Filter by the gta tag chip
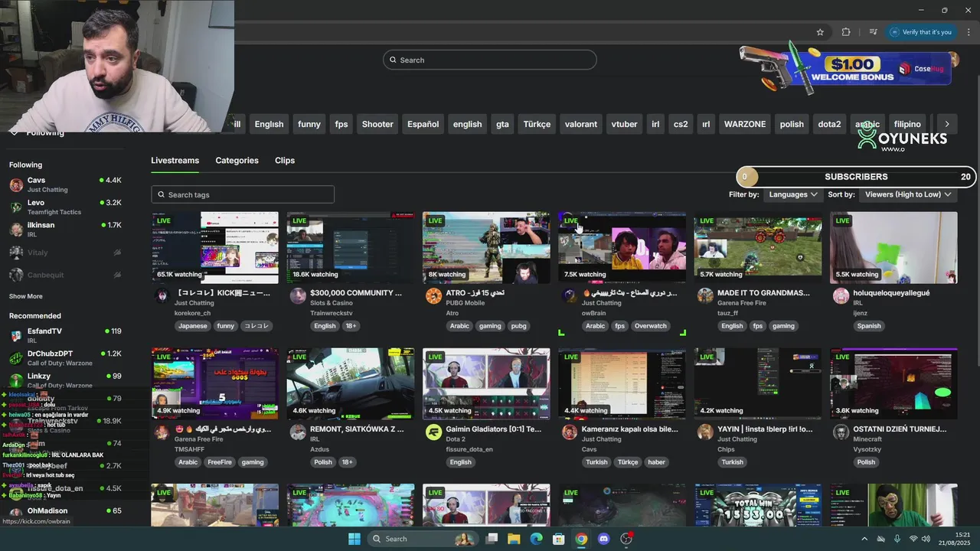 pyautogui.click(x=502, y=124)
